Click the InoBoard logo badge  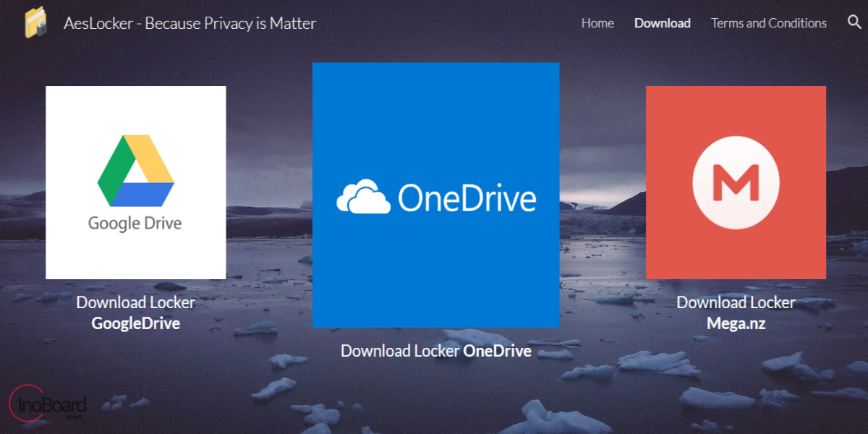click(x=48, y=404)
